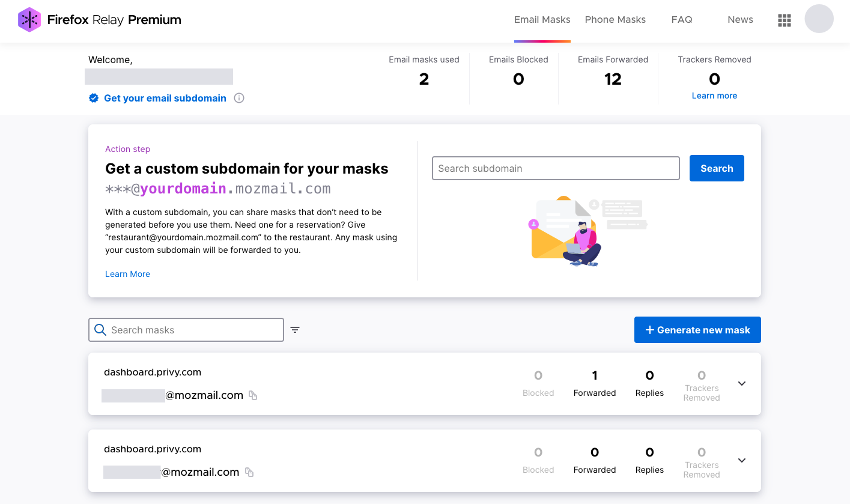Open the FAQ page
The width and height of the screenshot is (850, 504).
pos(682,19)
